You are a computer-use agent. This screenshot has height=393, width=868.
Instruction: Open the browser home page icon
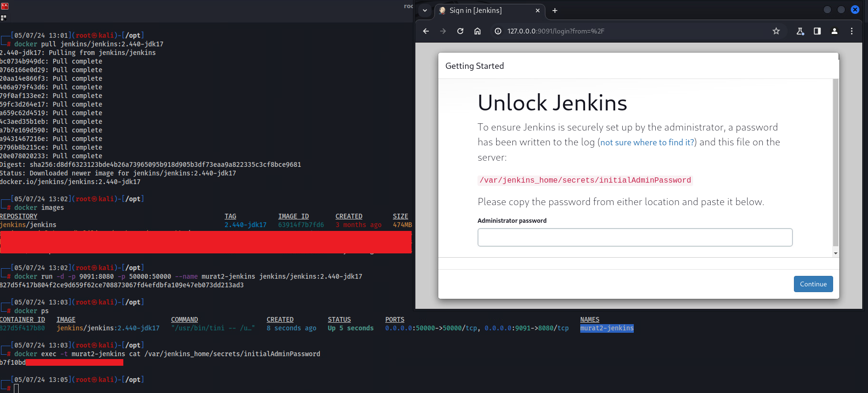coord(477,31)
